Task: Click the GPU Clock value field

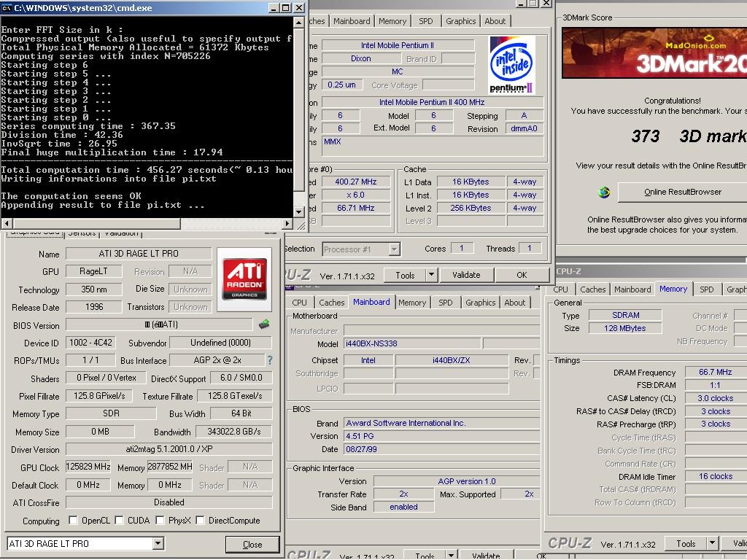Action: 88,467
